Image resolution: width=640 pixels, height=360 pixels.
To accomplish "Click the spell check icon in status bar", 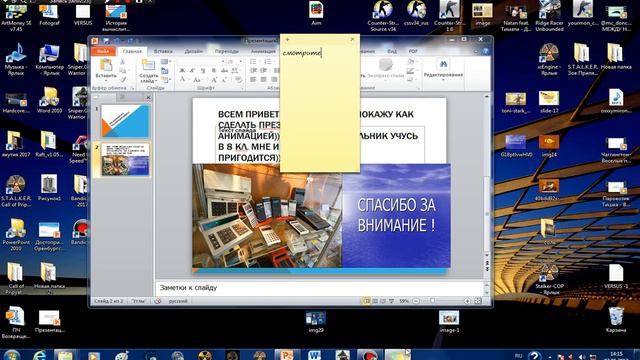I will (158, 301).
